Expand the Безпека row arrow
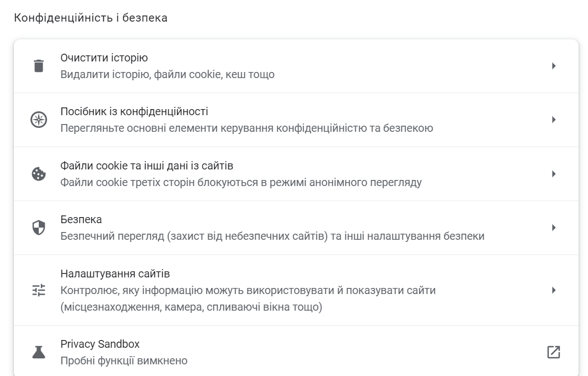 pyautogui.click(x=554, y=228)
